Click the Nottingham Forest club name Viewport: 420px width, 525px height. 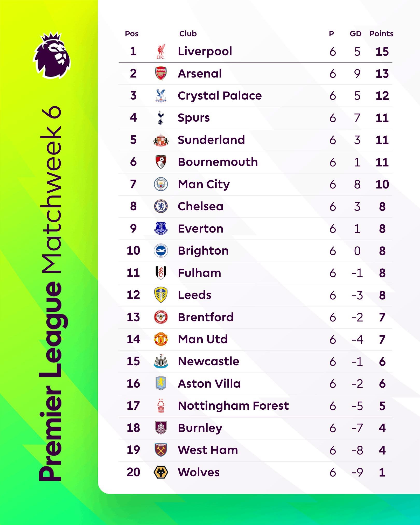233,406
